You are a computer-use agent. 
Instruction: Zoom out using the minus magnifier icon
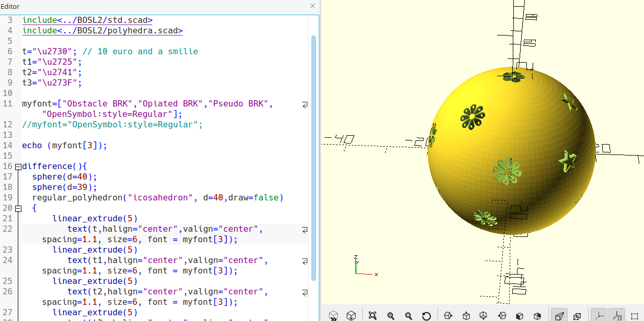click(408, 316)
